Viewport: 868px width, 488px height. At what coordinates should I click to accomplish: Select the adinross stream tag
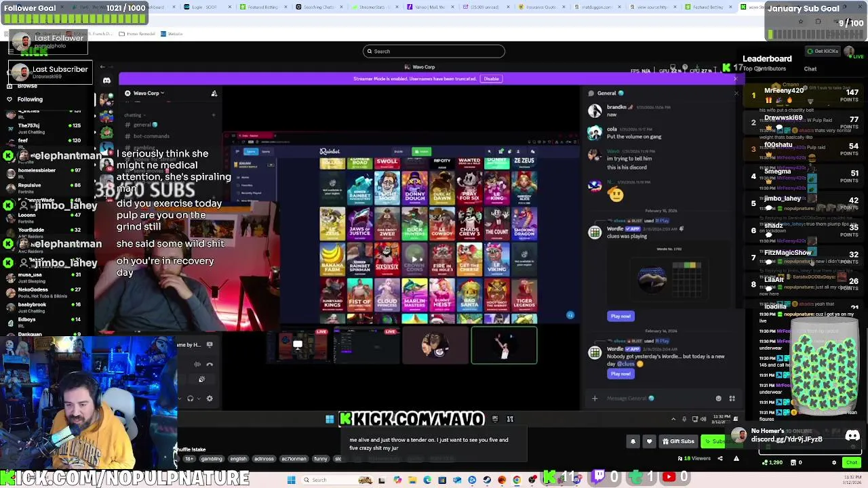click(x=264, y=459)
